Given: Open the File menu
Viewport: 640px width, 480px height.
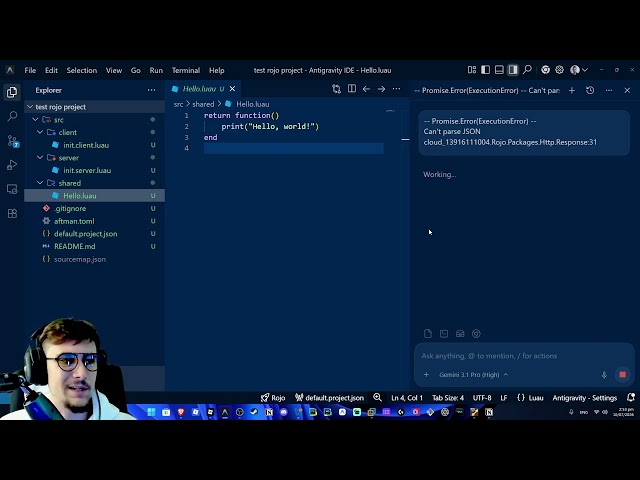Looking at the screenshot, I should [x=30, y=70].
